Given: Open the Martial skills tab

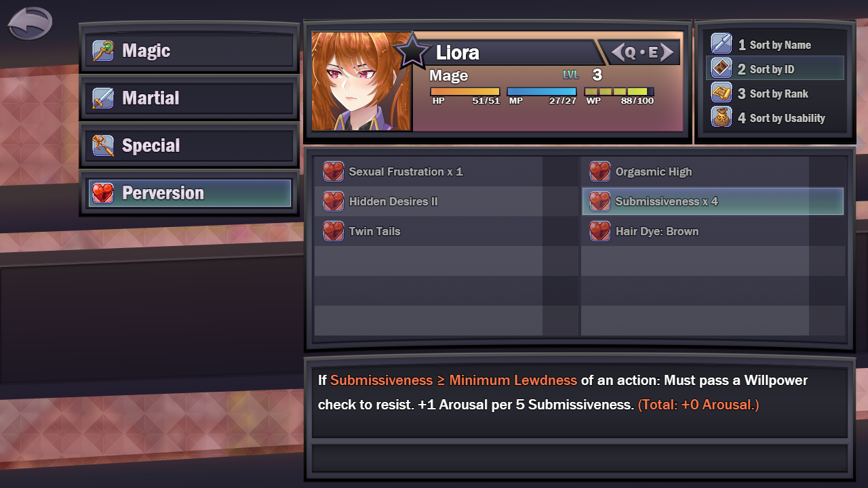Looking at the screenshot, I should [190, 98].
